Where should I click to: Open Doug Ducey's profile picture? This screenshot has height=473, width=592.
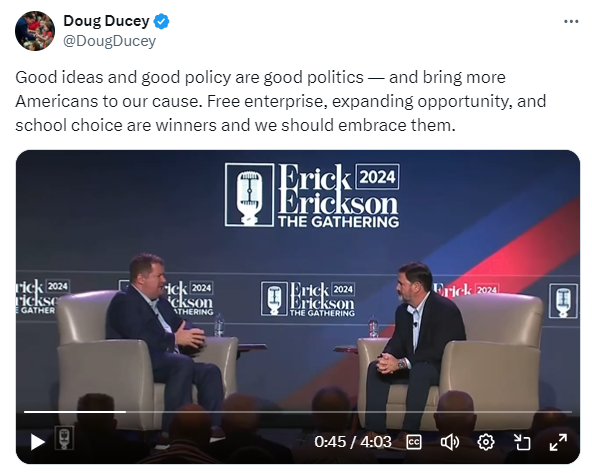click(35, 31)
